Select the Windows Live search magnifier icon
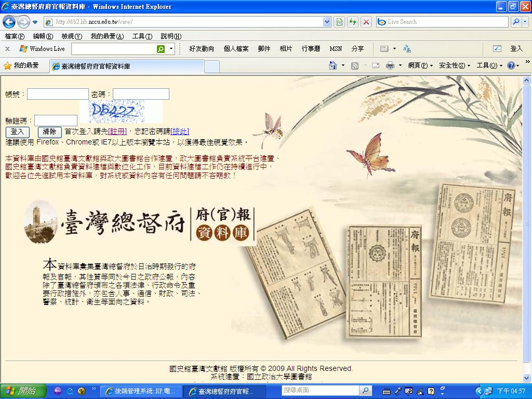The height and width of the screenshot is (399, 532). point(160,49)
